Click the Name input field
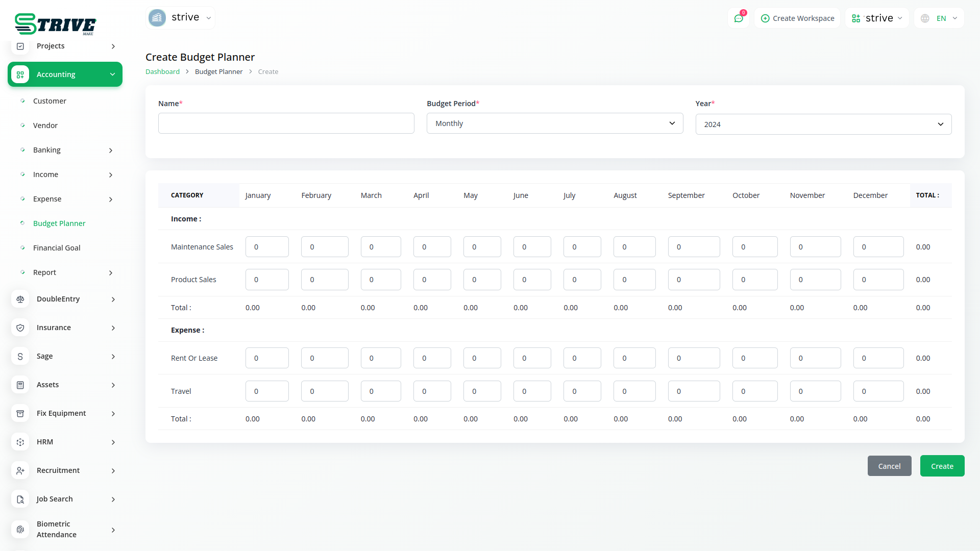Image resolution: width=980 pixels, height=551 pixels. [286, 123]
